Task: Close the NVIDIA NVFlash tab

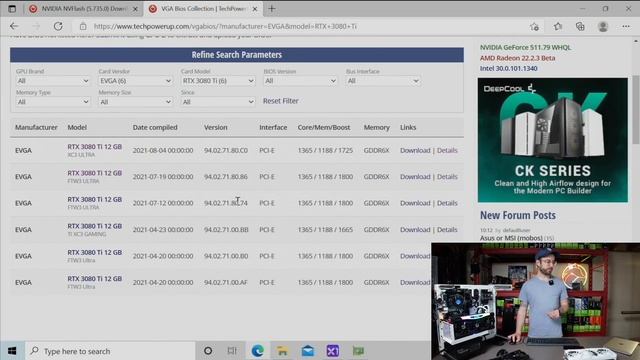Action: [135, 9]
